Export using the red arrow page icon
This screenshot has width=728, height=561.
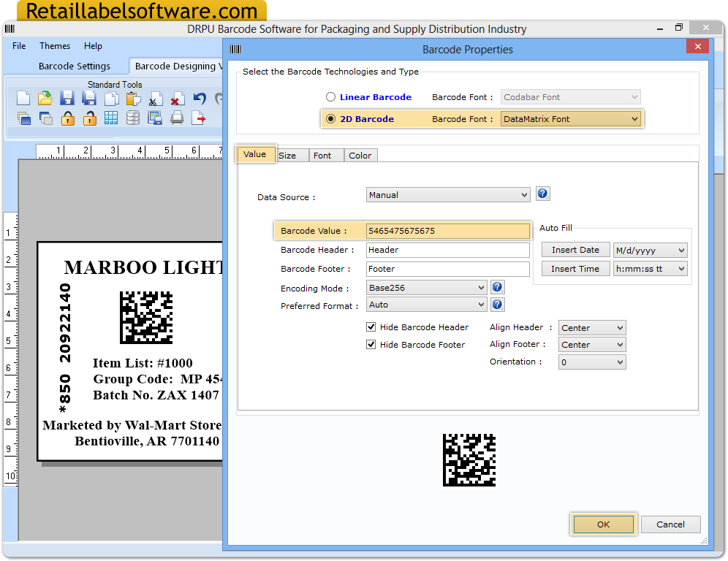click(x=198, y=118)
